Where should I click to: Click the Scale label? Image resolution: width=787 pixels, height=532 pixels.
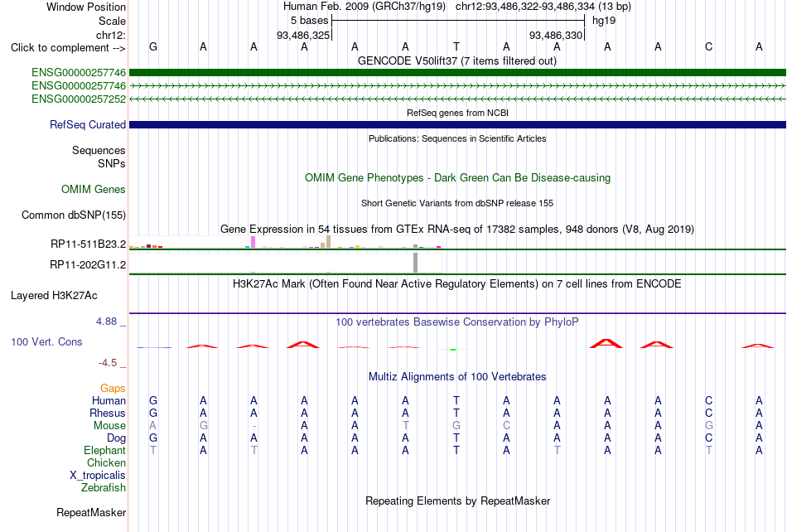pos(112,21)
